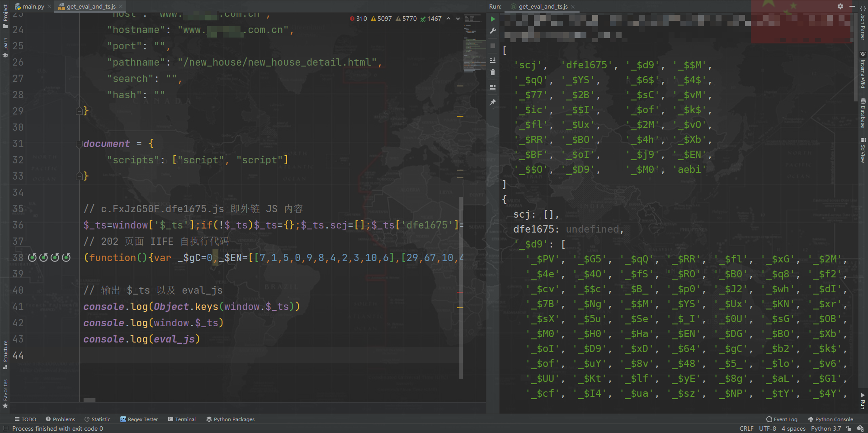Click the 5097 warnings indicator
Image resolution: width=868 pixels, height=433 pixels.
[x=381, y=19]
